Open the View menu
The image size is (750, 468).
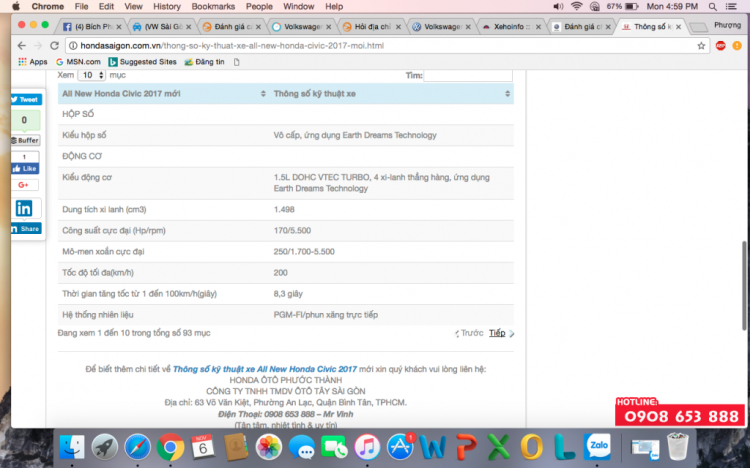tap(133, 7)
